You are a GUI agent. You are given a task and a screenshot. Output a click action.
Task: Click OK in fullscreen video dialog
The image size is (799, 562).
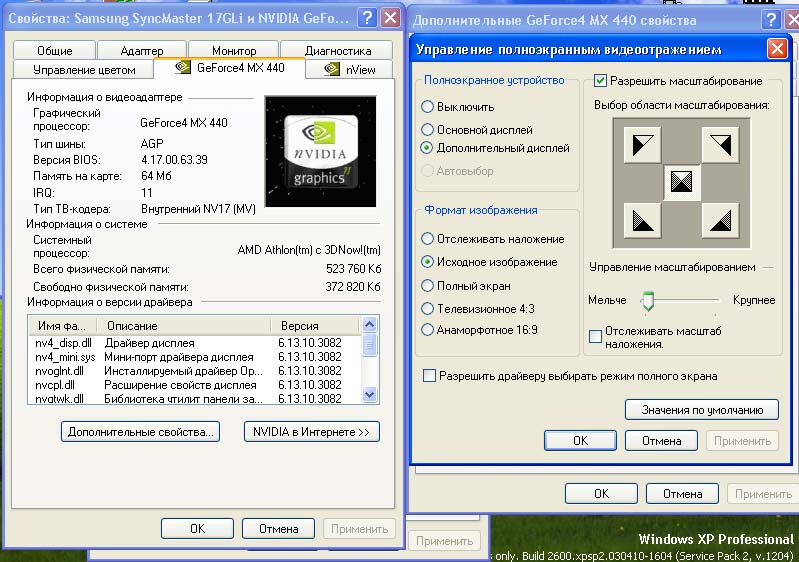pyautogui.click(x=580, y=441)
